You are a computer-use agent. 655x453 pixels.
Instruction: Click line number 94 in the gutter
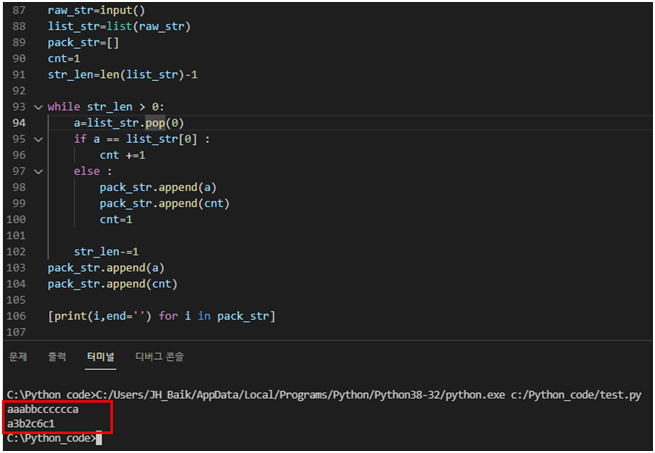19,123
